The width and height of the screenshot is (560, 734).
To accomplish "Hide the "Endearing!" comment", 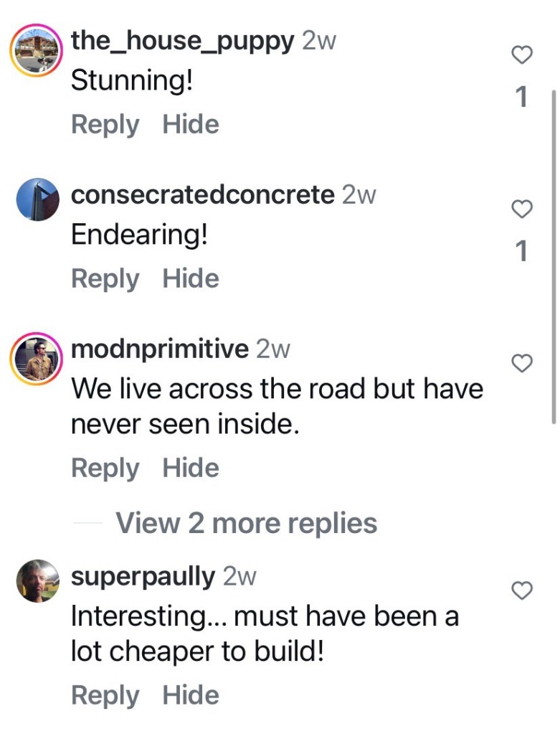I will (x=190, y=278).
